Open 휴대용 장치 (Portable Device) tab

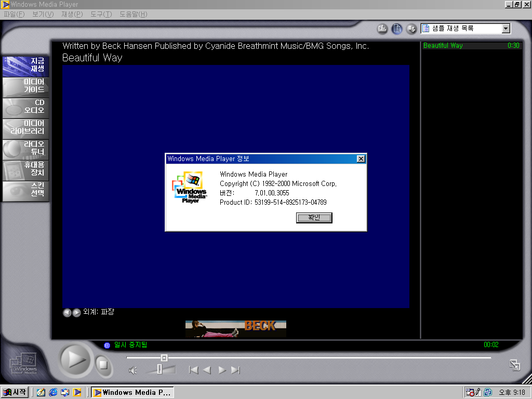point(26,170)
